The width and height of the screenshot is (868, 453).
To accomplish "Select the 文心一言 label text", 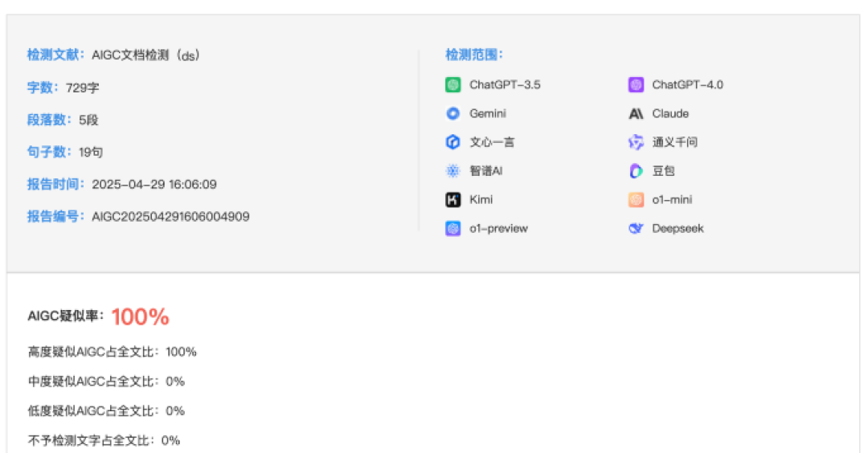I will pyautogui.click(x=492, y=142).
